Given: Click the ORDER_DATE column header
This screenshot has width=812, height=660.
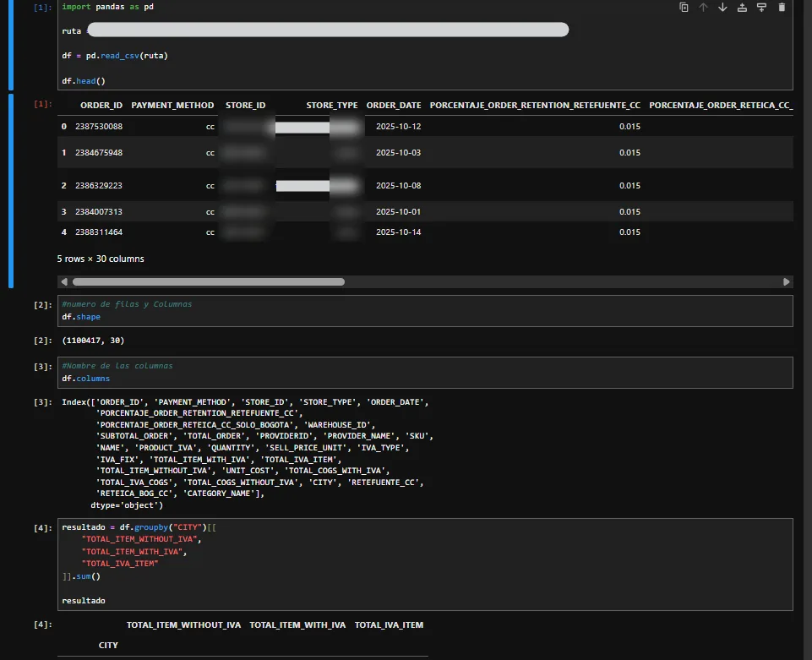Looking at the screenshot, I should (x=394, y=105).
